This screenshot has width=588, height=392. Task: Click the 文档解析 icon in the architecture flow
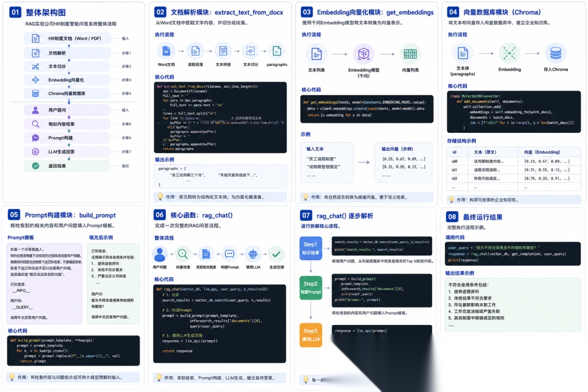35,53
